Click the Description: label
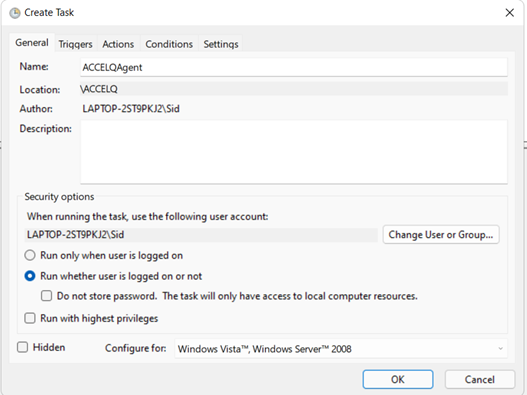Screen dimensions: 527x395 45,129
